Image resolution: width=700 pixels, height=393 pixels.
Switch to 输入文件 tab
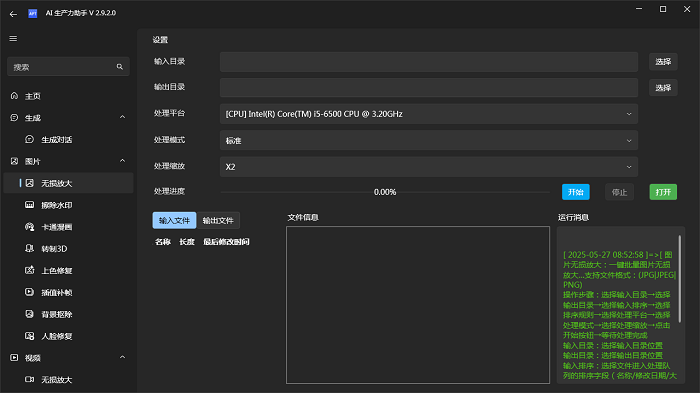(x=174, y=220)
